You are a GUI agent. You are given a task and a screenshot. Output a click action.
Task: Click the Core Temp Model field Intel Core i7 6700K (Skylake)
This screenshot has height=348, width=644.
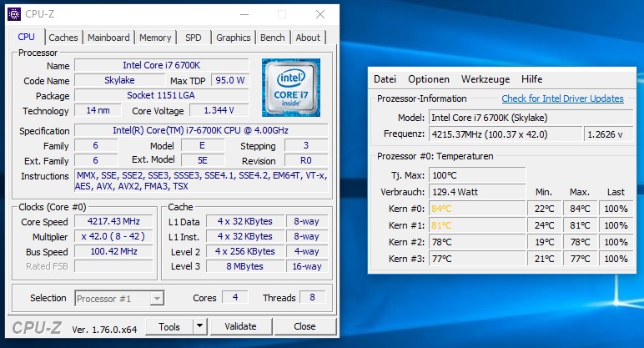tap(531, 118)
